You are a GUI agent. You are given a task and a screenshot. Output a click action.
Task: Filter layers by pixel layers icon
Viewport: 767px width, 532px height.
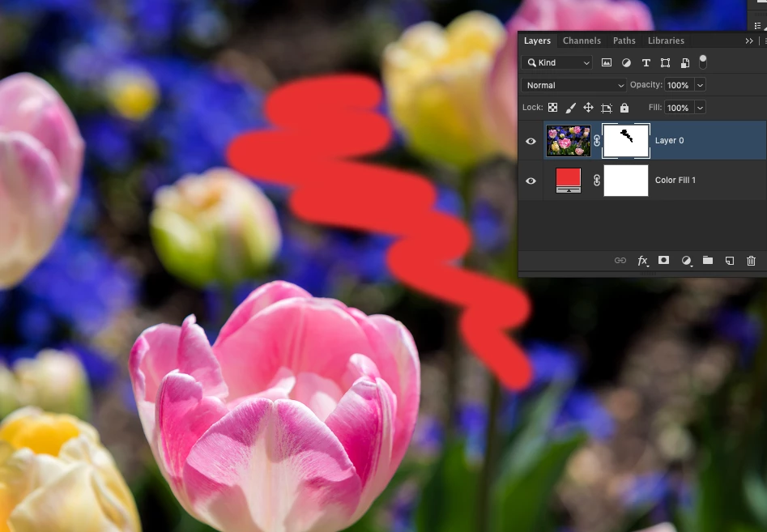(x=607, y=62)
